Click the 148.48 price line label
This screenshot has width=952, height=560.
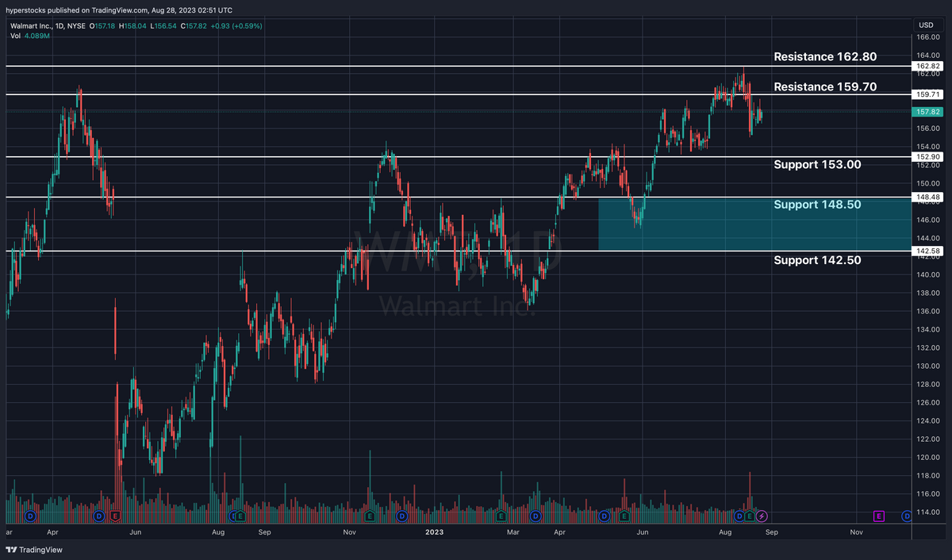click(928, 198)
